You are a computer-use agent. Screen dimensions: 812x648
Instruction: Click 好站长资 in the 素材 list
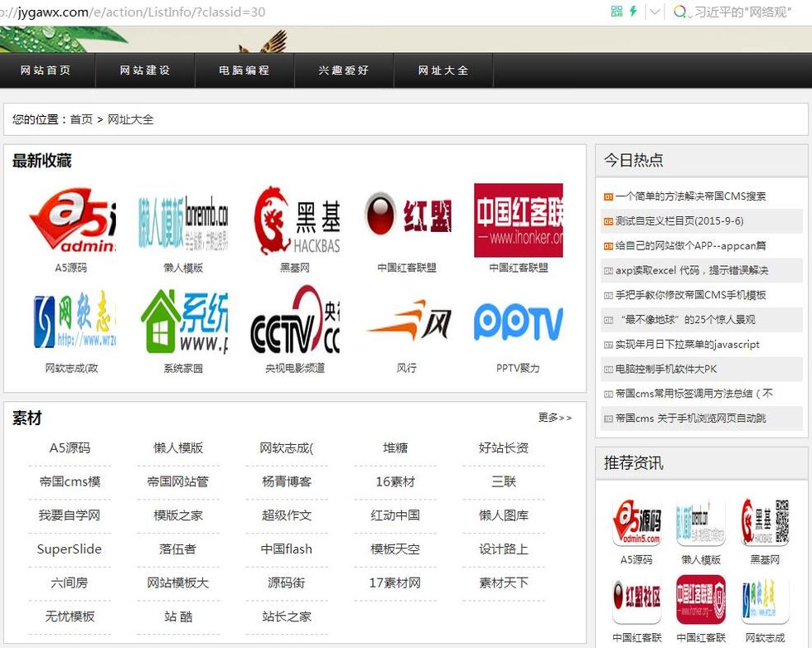point(504,448)
